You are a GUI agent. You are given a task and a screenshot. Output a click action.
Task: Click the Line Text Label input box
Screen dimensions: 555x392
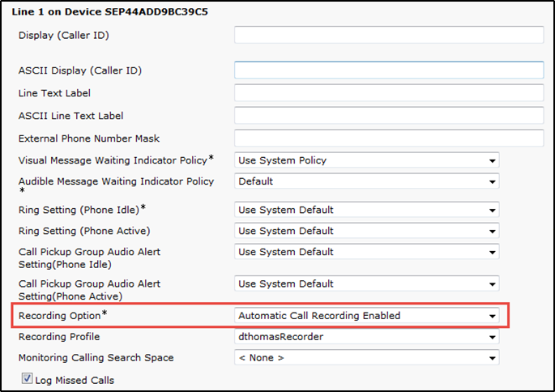(389, 93)
